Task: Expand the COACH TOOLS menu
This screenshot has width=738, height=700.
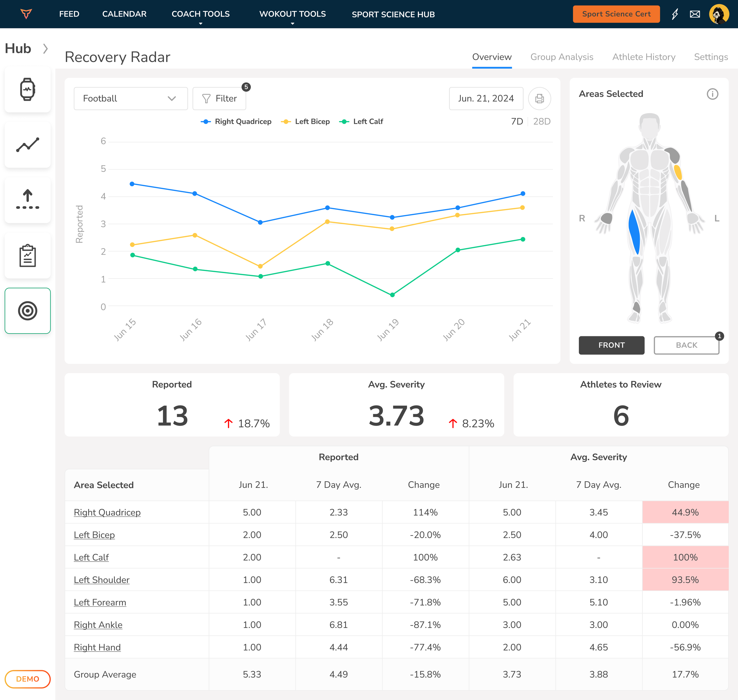Action: pyautogui.click(x=200, y=14)
